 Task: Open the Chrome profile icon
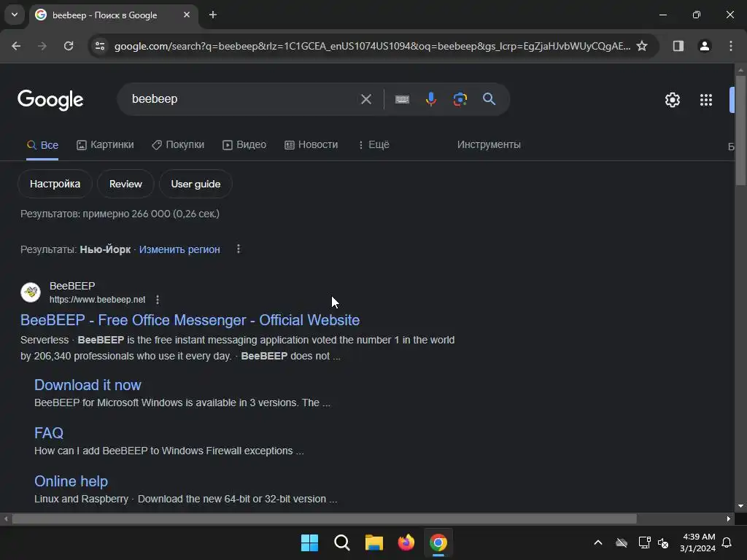coord(705,46)
